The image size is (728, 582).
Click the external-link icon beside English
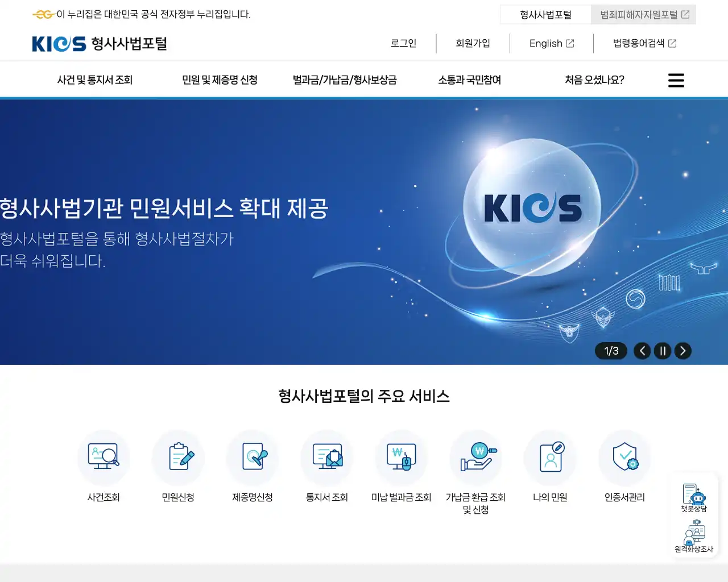[570, 43]
